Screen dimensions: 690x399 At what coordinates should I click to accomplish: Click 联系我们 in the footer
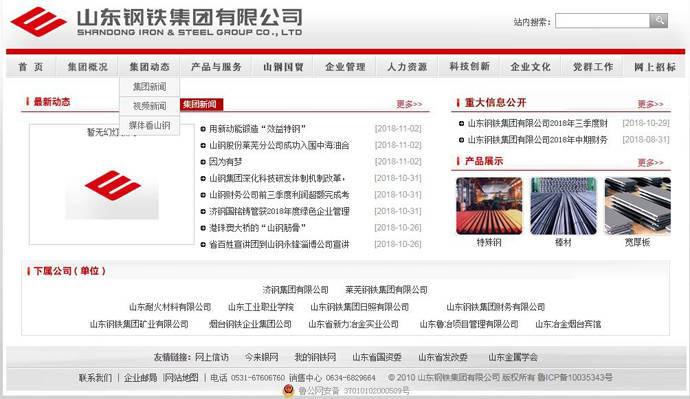95,377
